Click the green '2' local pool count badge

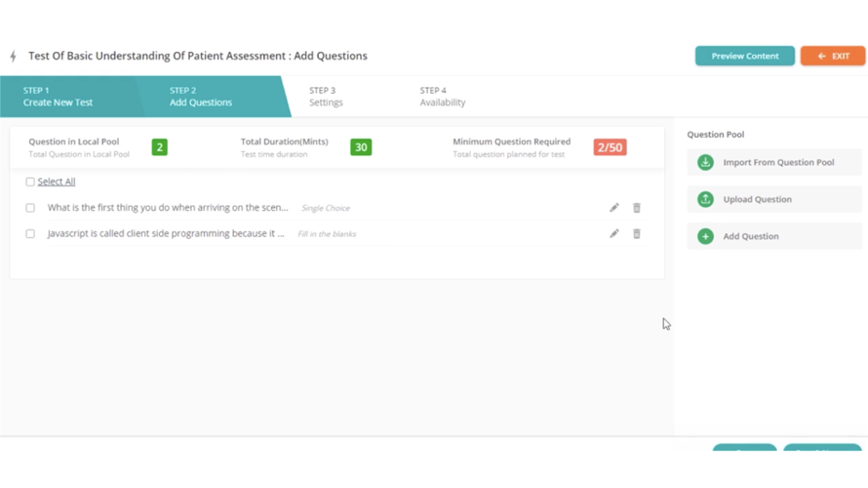(x=159, y=147)
